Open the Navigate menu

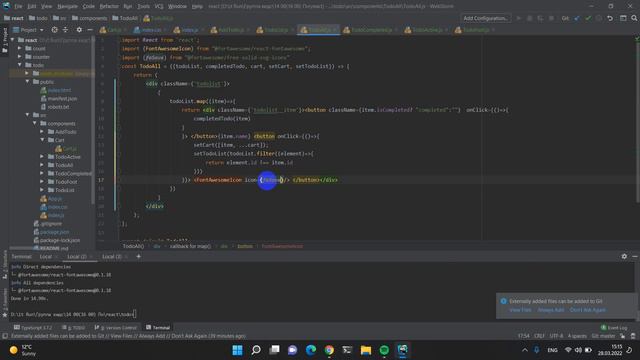click(67, 7)
